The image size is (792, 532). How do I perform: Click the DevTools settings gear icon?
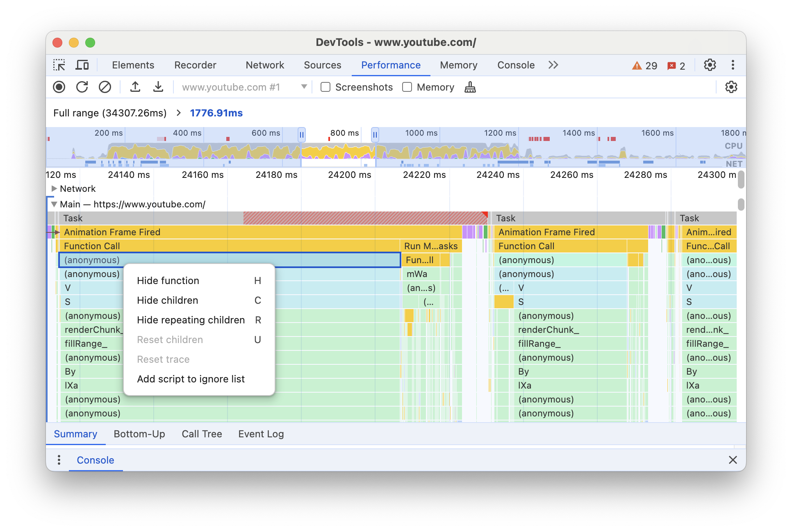point(710,65)
